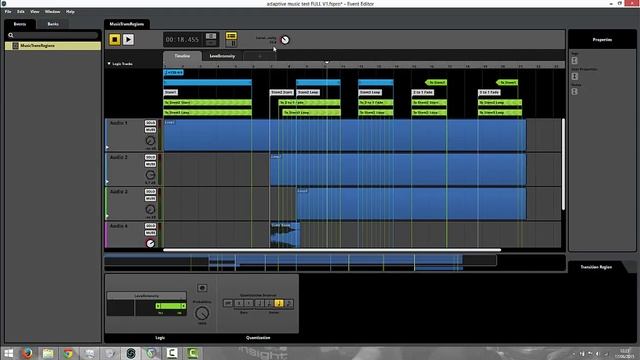Mute the Audio 1 track
This screenshot has height=360, width=640.
click(150, 130)
